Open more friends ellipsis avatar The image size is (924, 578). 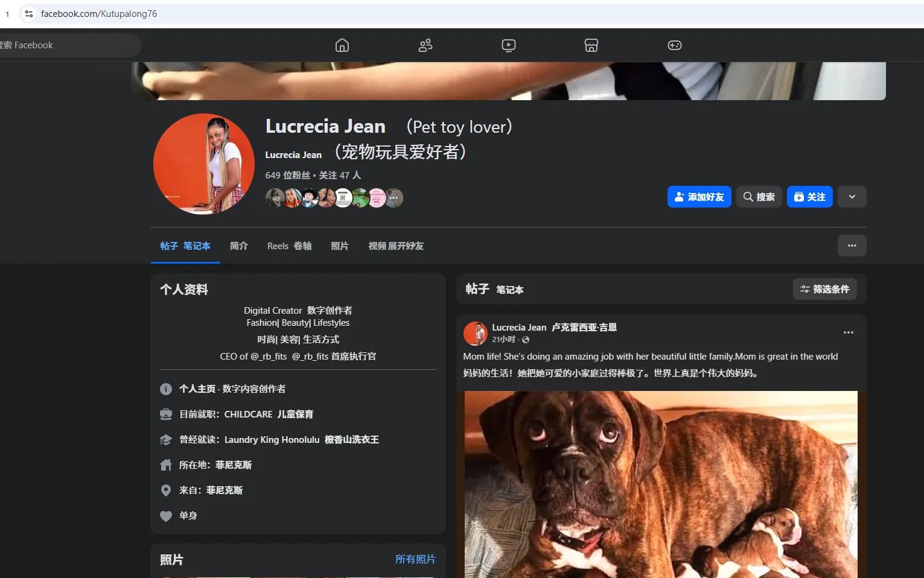[394, 198]
